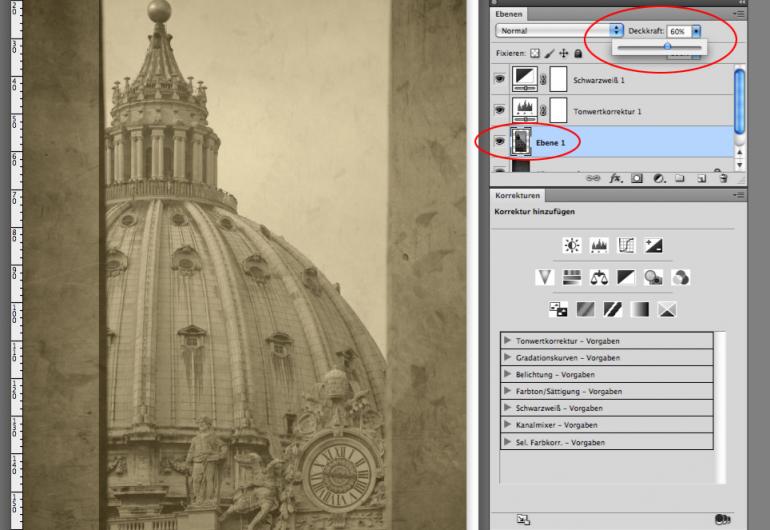The width and height of the screenshot is (770, 530).
Task: Add a Photo Filter adjustment
Action: [x=653, y=278]
